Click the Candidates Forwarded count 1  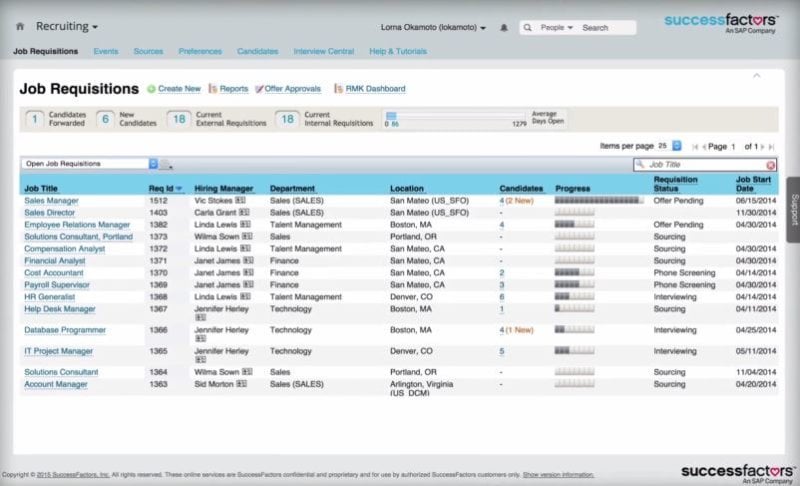click(35, 119)
